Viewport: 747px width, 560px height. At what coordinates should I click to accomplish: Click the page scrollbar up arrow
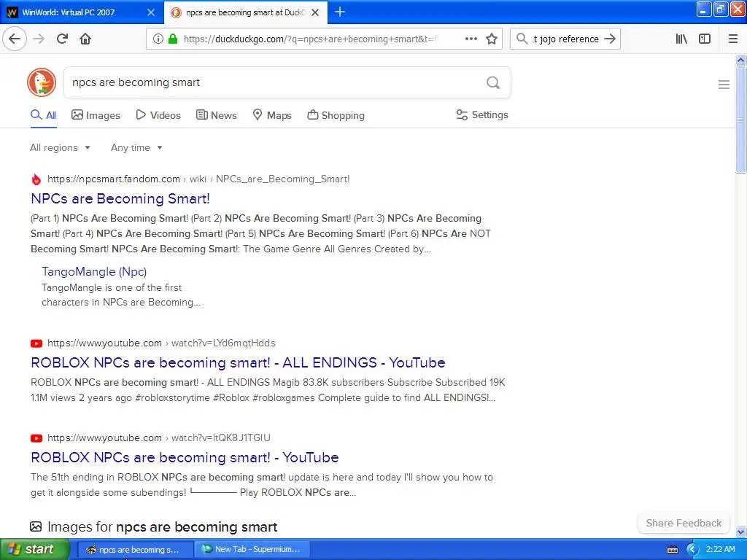coord(740,60)
